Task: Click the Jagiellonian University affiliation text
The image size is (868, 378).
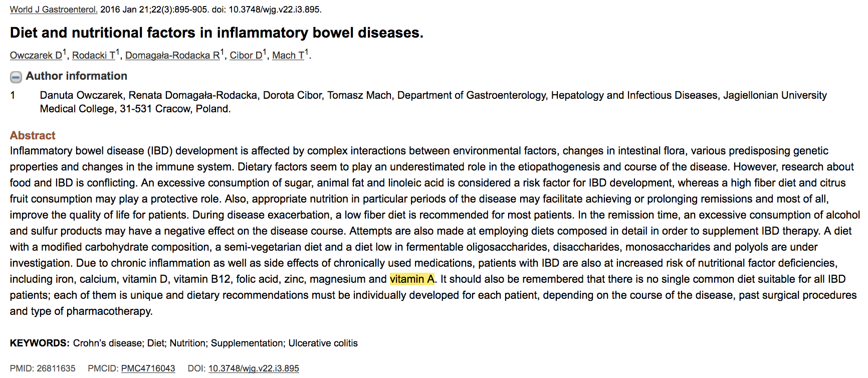Action: point(775,95)
